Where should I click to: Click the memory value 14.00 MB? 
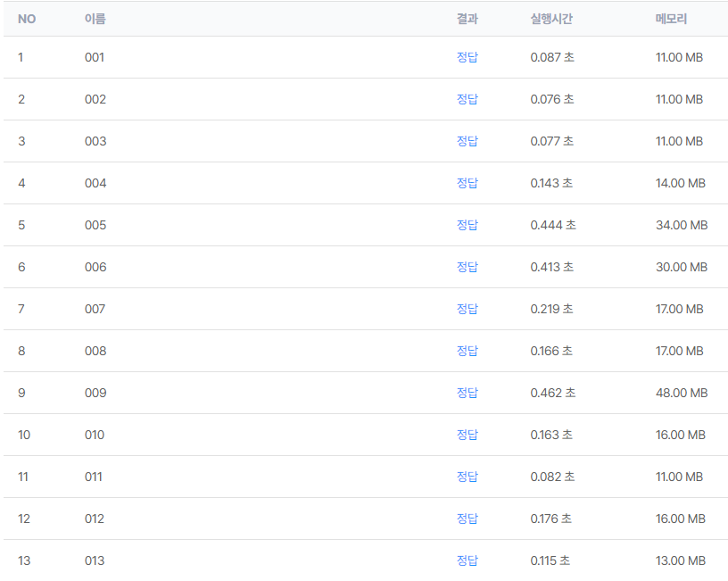point(680,183)
